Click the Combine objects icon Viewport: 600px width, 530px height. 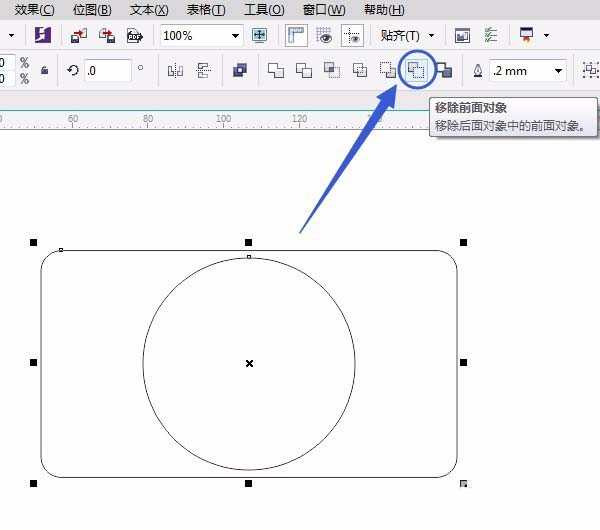pyautogui.click(x=240, y=70)
